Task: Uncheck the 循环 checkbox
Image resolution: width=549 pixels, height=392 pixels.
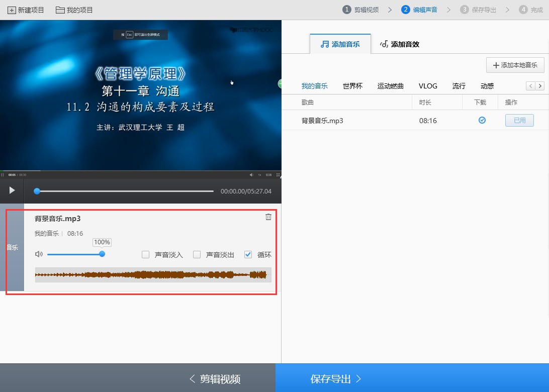Action: pos(248,254)
